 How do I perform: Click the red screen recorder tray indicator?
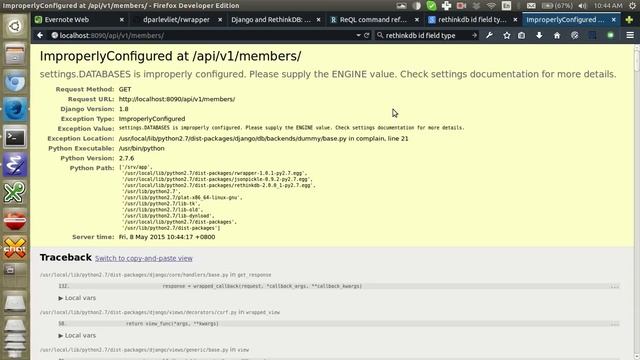461,6
